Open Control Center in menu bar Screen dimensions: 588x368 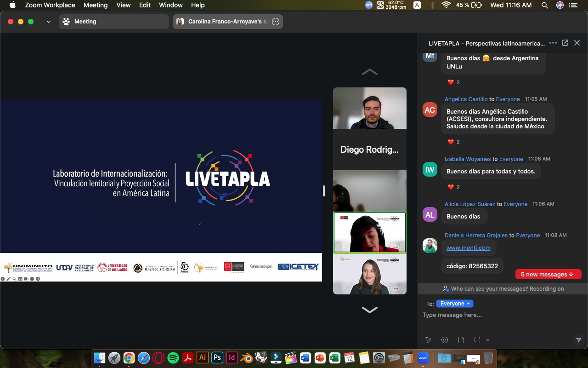[x=573, y=5]
